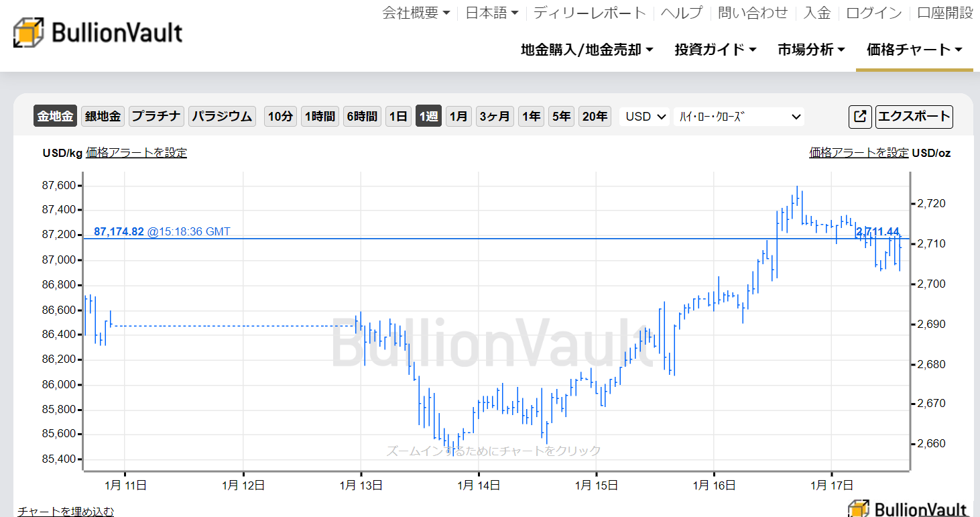Click the 87,600 y-axis value
The image size is (980, 517).
[x=60, y=185]
